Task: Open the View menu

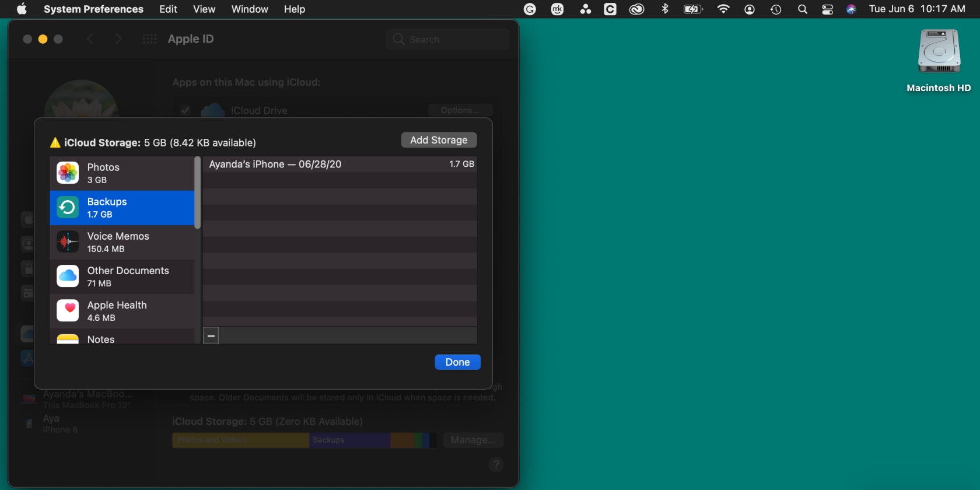Action: point(204,9)
